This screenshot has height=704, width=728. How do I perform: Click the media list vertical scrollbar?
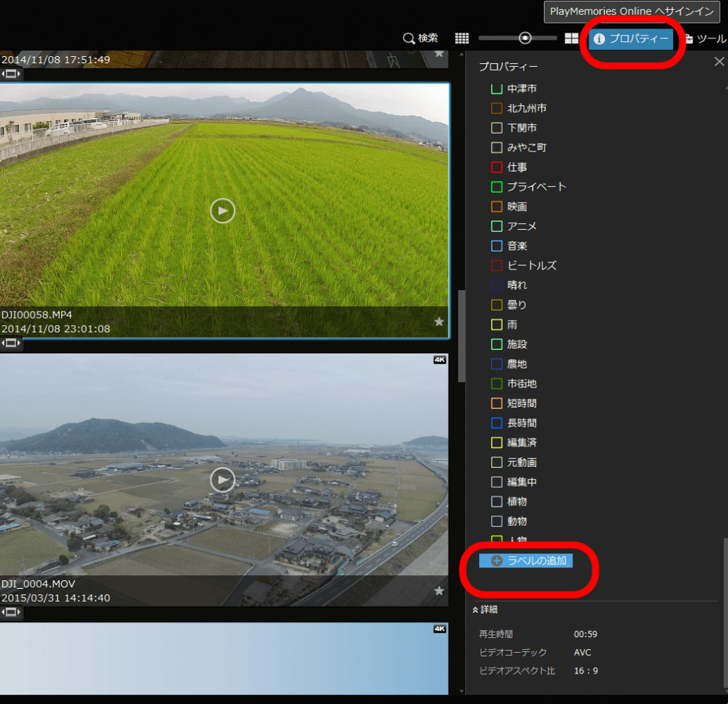[x=461, y=336]
